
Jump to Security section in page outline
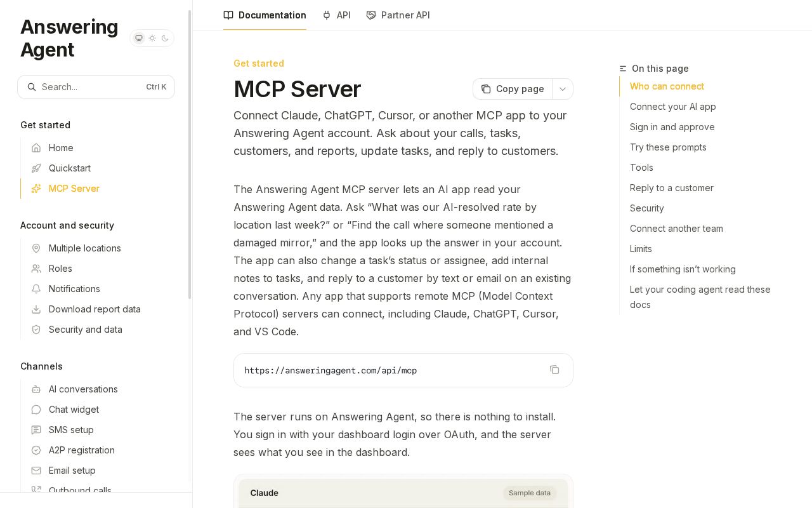coord(646,208)
